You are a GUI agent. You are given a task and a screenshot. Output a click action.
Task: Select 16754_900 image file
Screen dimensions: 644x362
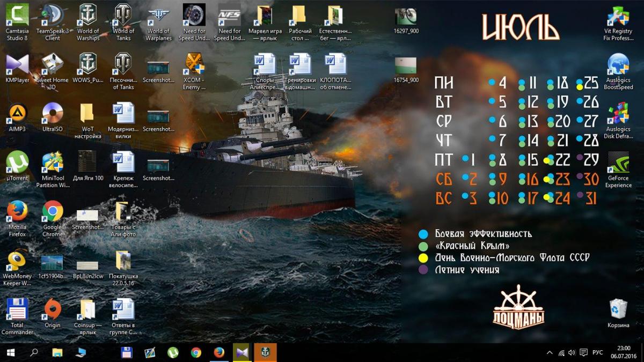click(x=406, y=70)
